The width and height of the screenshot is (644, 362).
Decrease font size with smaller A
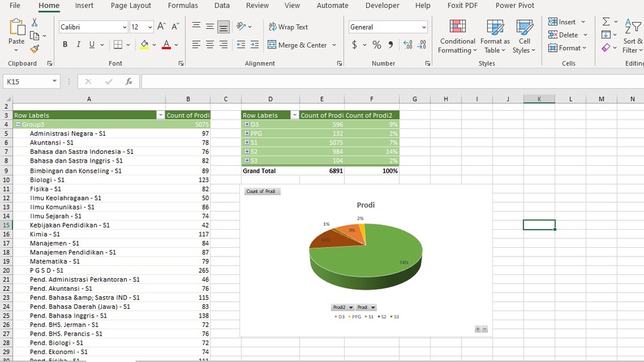click(175, 27)
